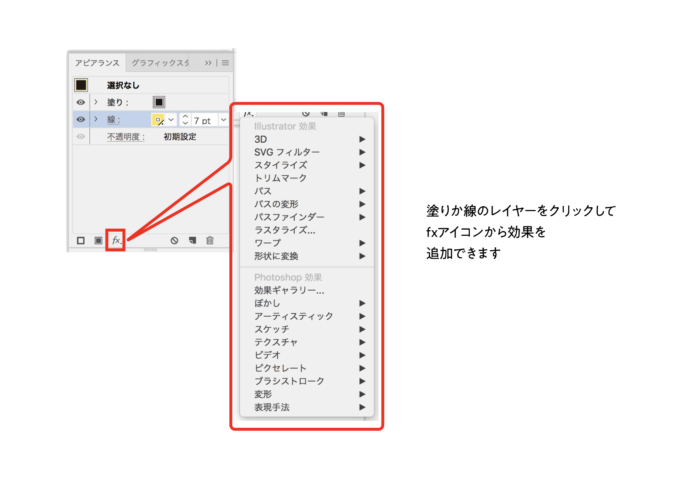Open the stroke color swatch dropdown arrow
The height and width of the screenshot is (479, 700).
pos(171,120)
